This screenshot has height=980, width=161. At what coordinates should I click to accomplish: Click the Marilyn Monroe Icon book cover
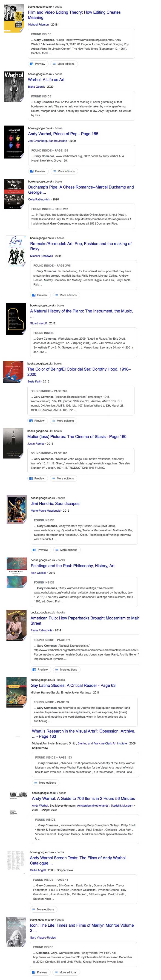tap(16, 932)
